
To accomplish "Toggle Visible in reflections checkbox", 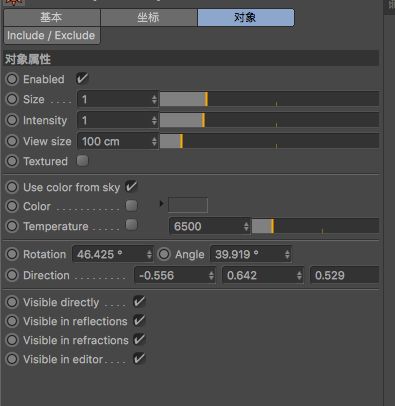I will [139, 321].
